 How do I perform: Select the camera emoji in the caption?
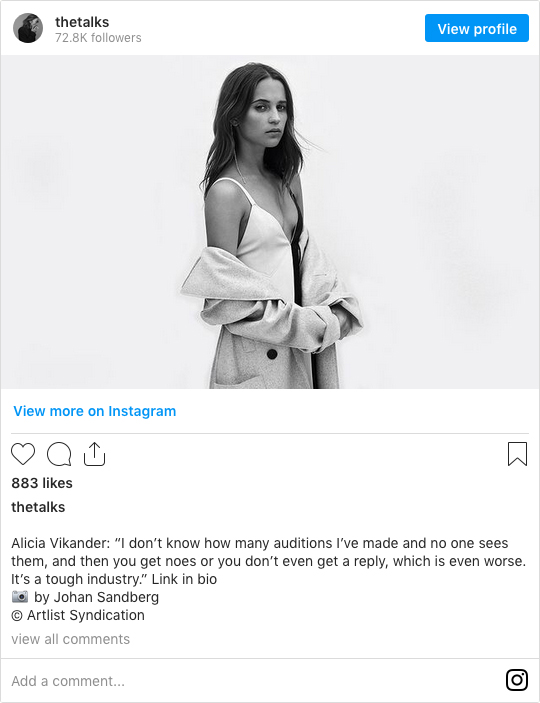[x=20, y=597]
